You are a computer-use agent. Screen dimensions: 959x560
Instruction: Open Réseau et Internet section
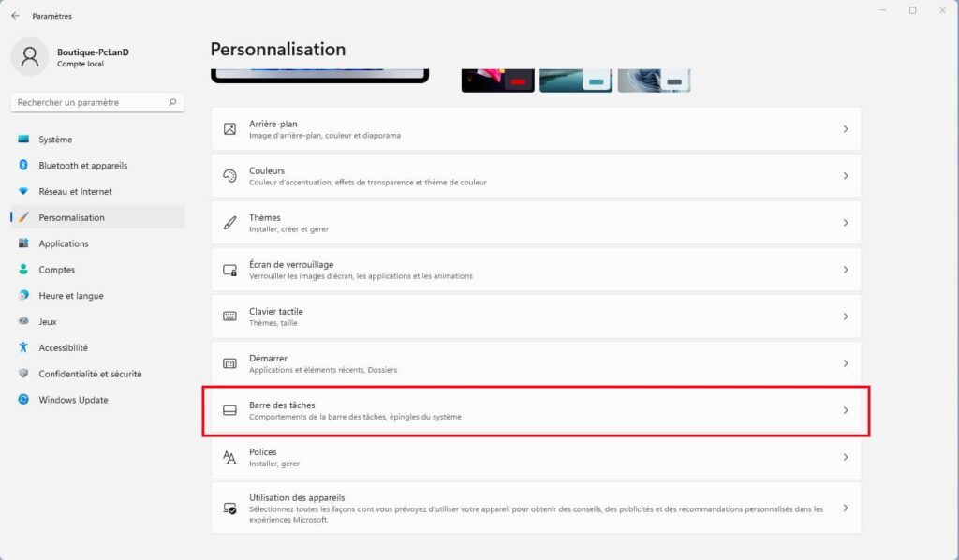point(75,192)
